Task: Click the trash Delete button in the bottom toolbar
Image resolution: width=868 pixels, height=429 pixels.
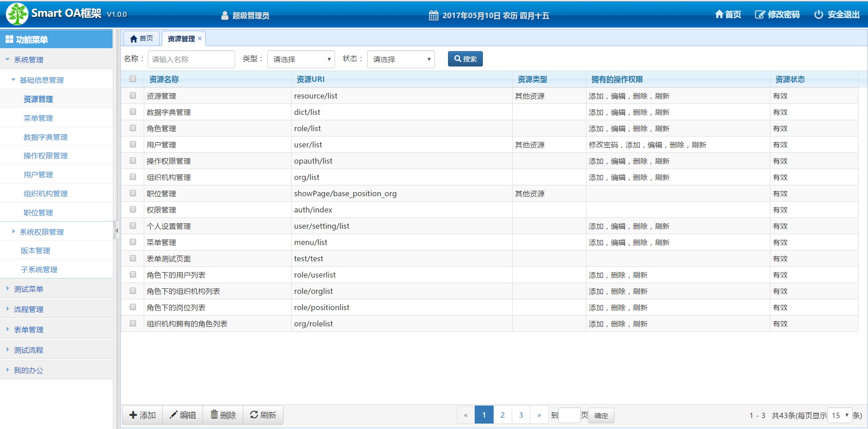Action: pos(223,415)
